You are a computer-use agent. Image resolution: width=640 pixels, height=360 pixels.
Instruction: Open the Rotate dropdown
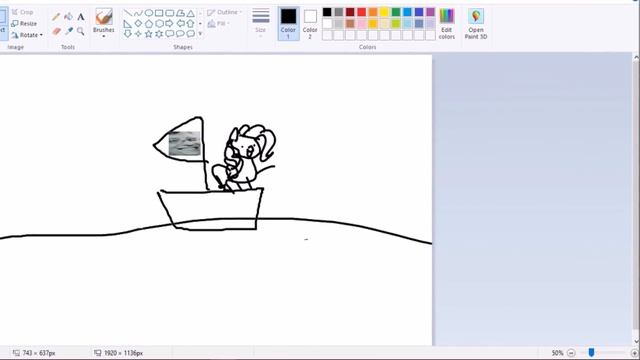(27, 35)
